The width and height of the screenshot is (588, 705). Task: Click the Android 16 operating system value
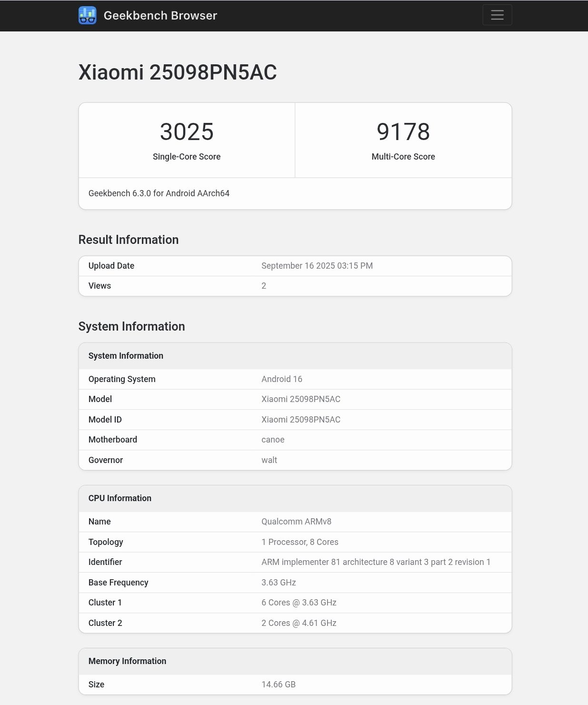pos(281,379)
